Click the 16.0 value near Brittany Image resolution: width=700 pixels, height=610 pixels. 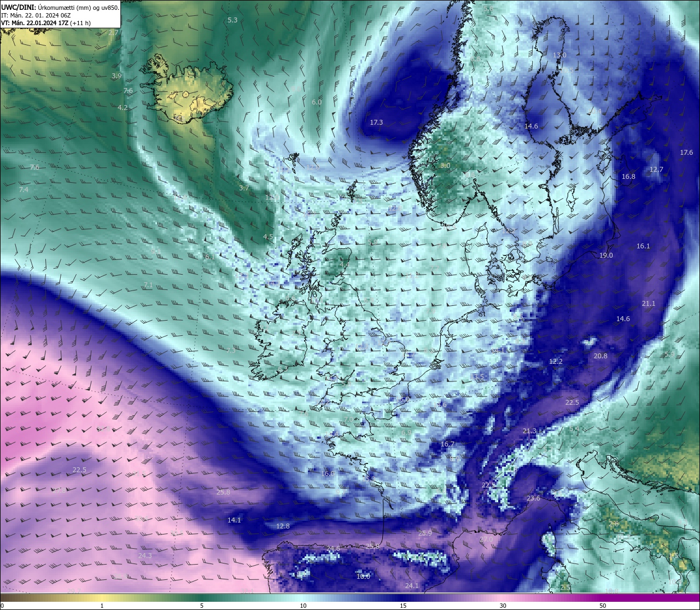tap(328, 474)
